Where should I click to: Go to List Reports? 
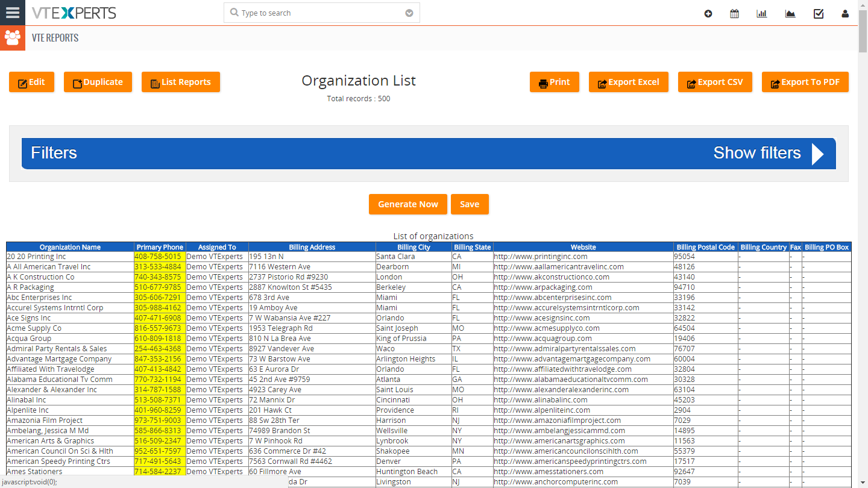tap(181, 82)
